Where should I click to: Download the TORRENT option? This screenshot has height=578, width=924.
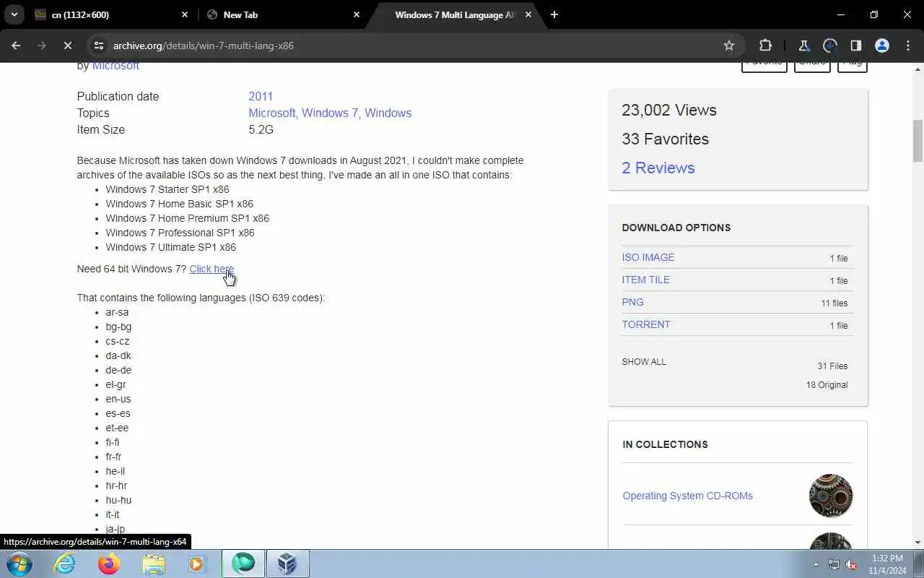coord(646,324)
